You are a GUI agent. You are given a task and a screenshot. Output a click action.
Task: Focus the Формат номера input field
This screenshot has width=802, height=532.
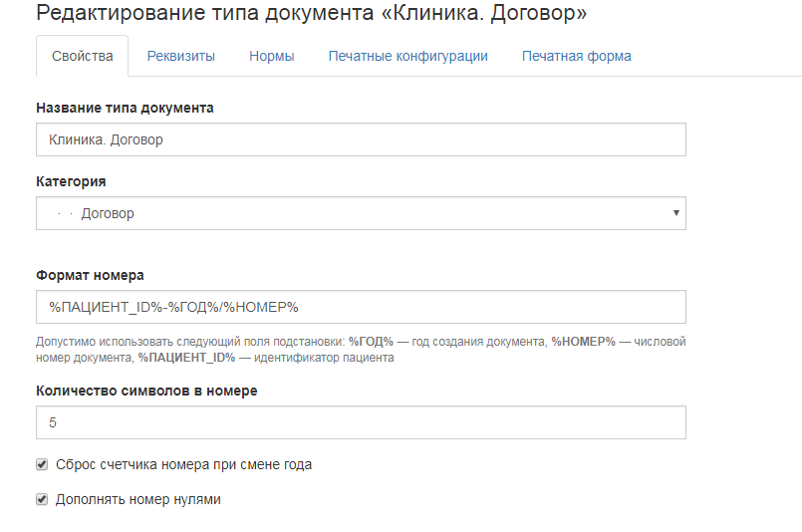click(x=361, y=307)
